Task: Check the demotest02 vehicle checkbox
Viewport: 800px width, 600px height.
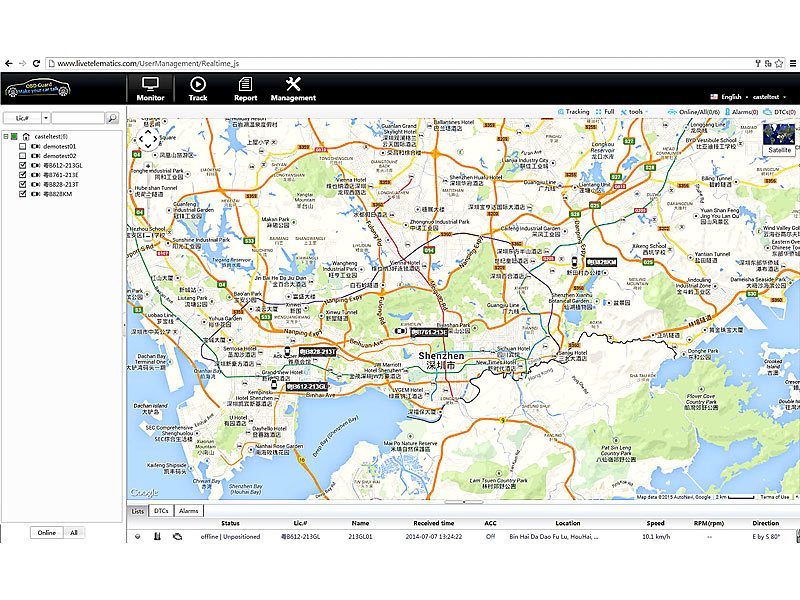Action: click(x=22, y=156)
